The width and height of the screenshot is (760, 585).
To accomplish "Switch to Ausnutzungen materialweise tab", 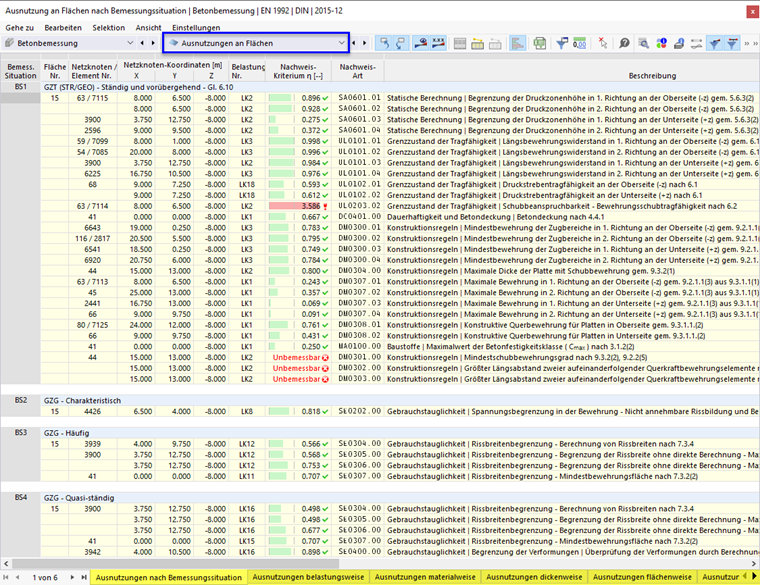I will pos(425,577).
